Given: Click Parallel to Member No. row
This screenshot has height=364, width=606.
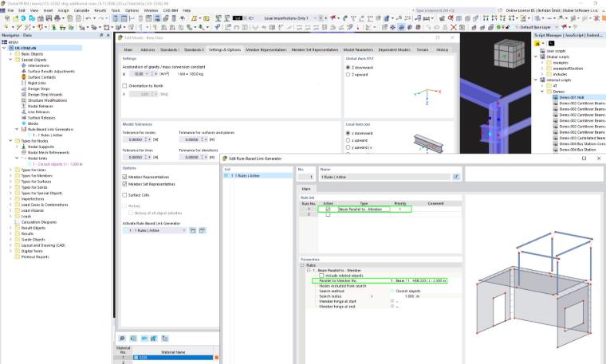Looking at the screenshot, I should 380,280.
